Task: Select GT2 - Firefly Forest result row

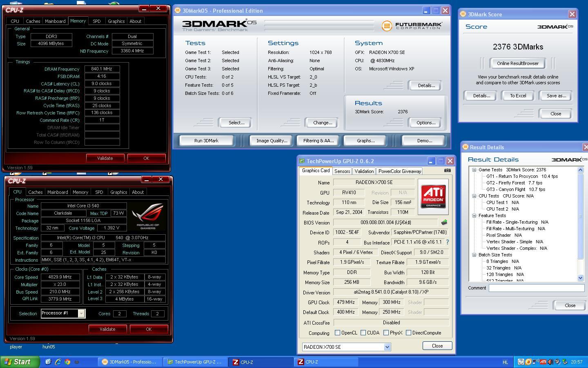Action: coord(514,183)
